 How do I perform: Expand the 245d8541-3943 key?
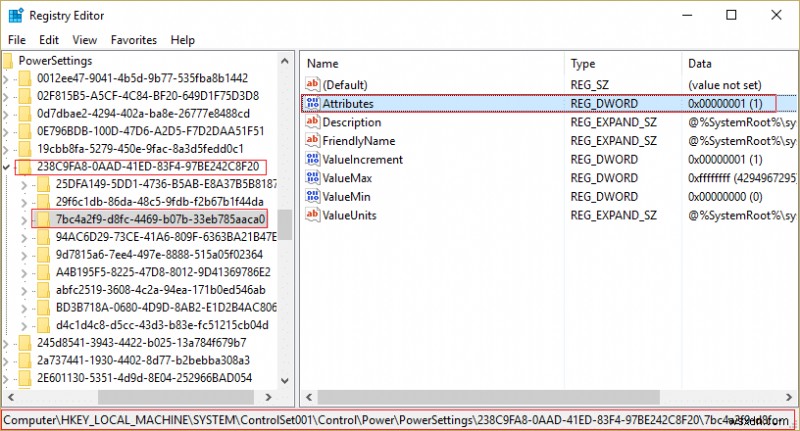click(6, 343)
